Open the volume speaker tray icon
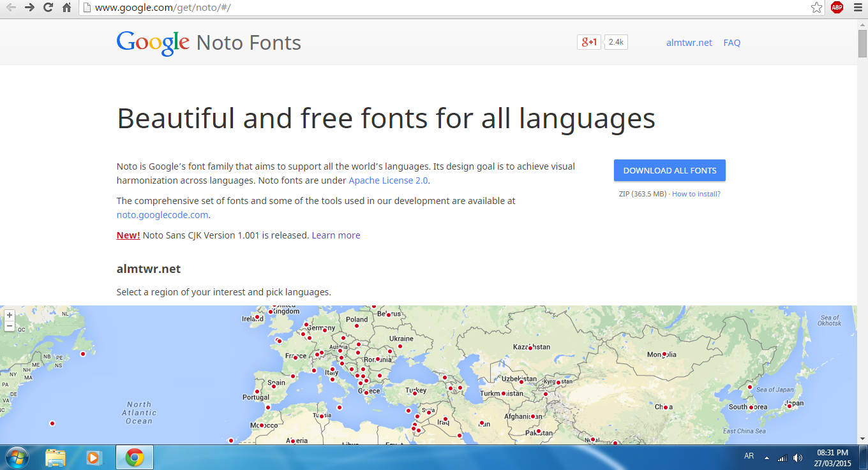Image resolution: width=868 pixels, height=470 pixels. [797, 458]
